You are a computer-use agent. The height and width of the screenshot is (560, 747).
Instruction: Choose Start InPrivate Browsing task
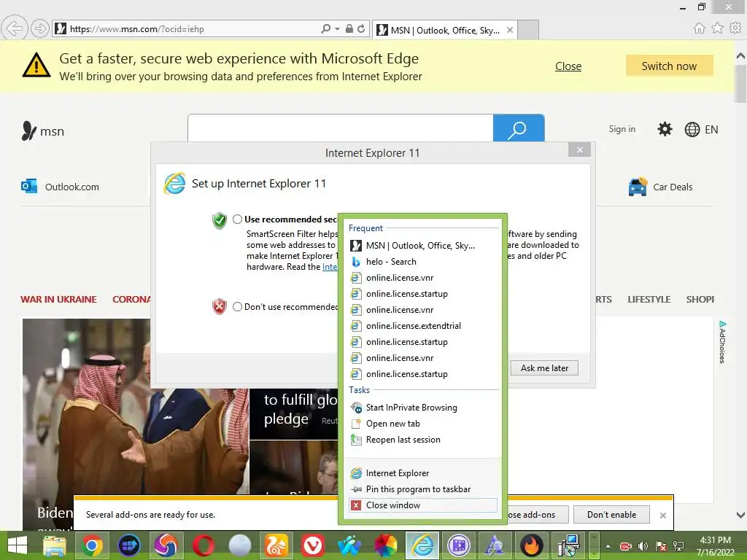click(424, 408)
